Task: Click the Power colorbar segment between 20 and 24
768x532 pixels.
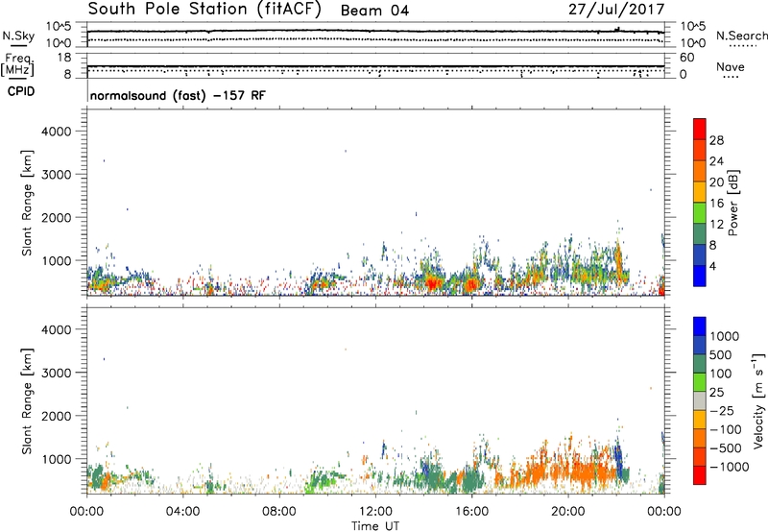Action: (x=700, y=171)
